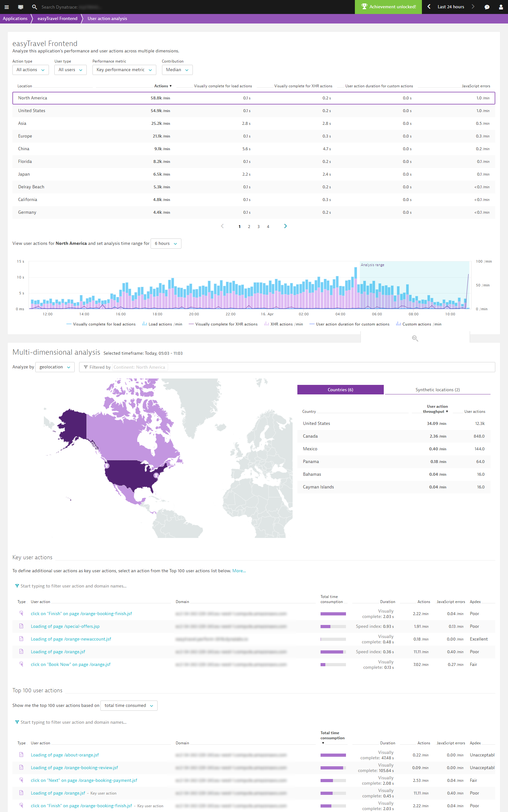Switch to Synthetic locations (2) tab
Screen dimensions: 508x812
437,390
